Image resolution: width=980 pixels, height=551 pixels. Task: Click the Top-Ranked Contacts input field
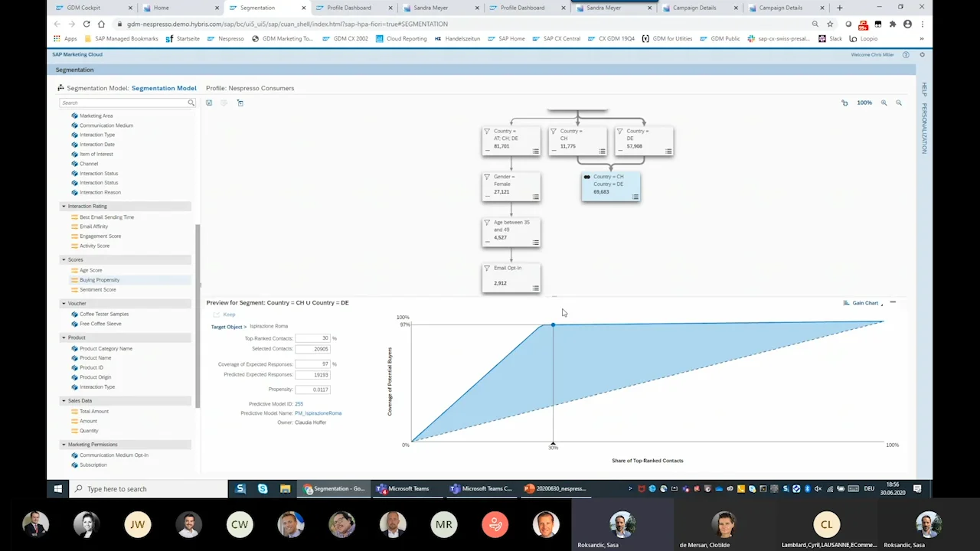point(312,338)
